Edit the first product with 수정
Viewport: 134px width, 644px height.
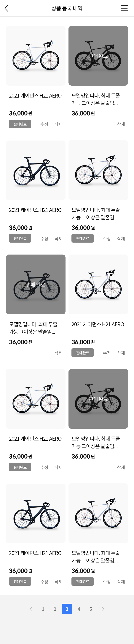pyautogui.click(x=44, y=124)
